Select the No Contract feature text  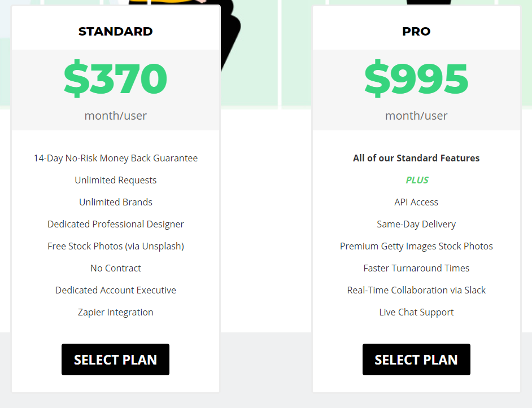point(115,268)
